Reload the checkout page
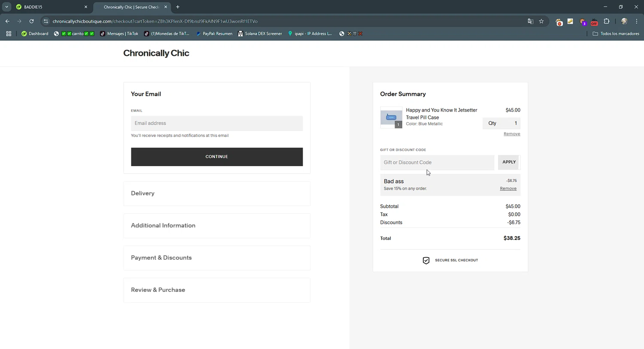The height and width of the screenshot is (349, 644). [31, 21]
